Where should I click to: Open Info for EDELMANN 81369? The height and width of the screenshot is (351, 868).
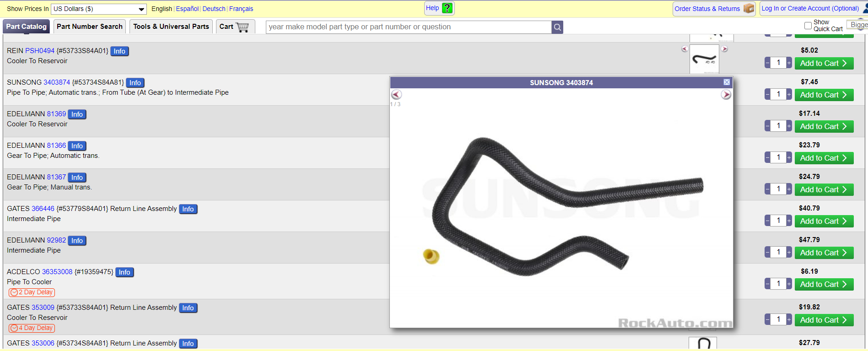tap(77, 114)
